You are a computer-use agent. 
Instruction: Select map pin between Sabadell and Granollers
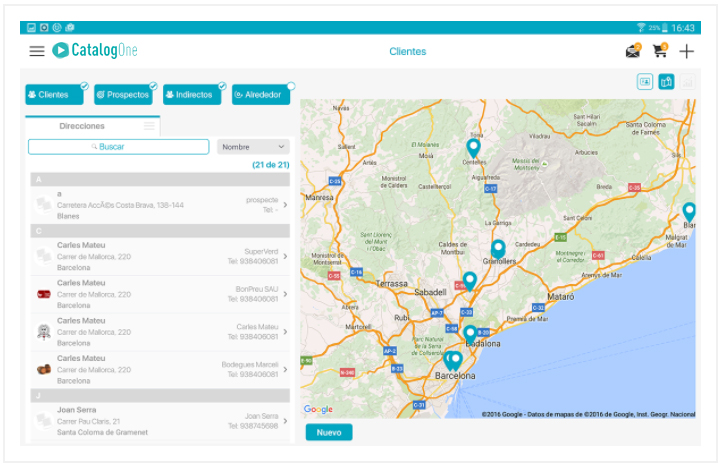[469, 282]
